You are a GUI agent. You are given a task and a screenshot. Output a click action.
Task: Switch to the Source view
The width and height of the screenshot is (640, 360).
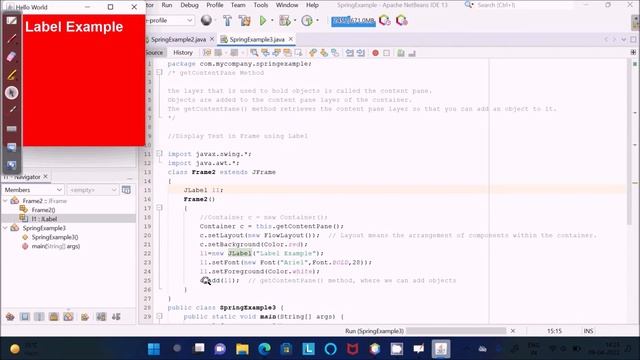(x=154, y=53)
